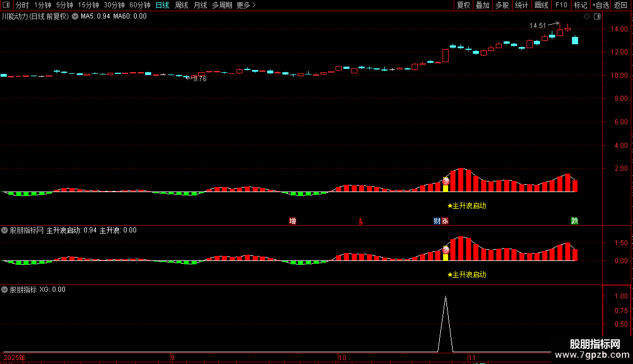Add stock via +自选 button
This screenshot has height=364, width=633.
(x=601, y=5)
